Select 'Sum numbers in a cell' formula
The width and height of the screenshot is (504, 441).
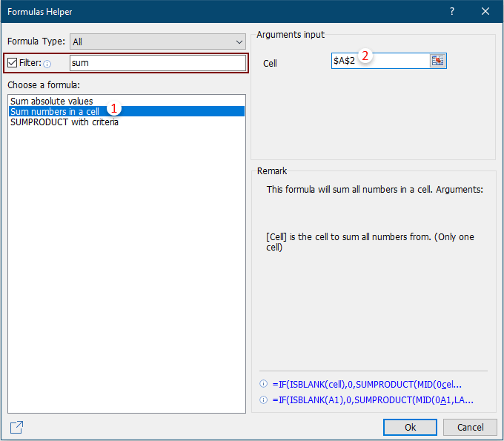click(55, 111)
